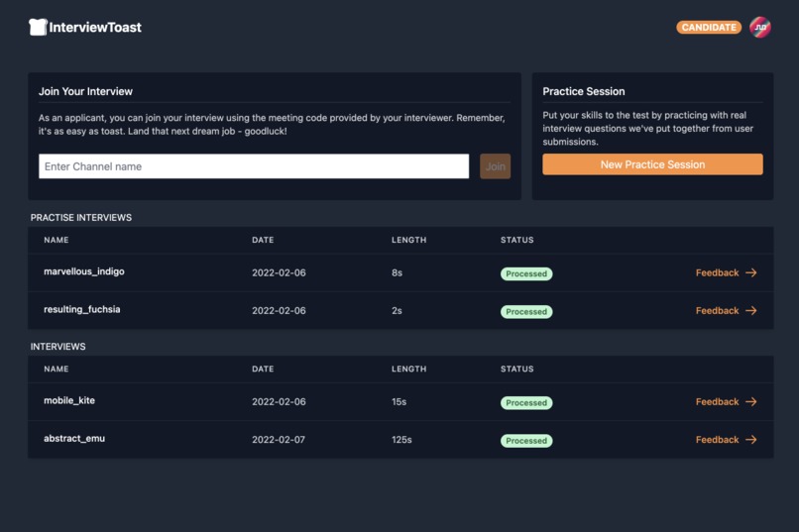Click the CANDIDATE role badge

click(x=709, y=28)
